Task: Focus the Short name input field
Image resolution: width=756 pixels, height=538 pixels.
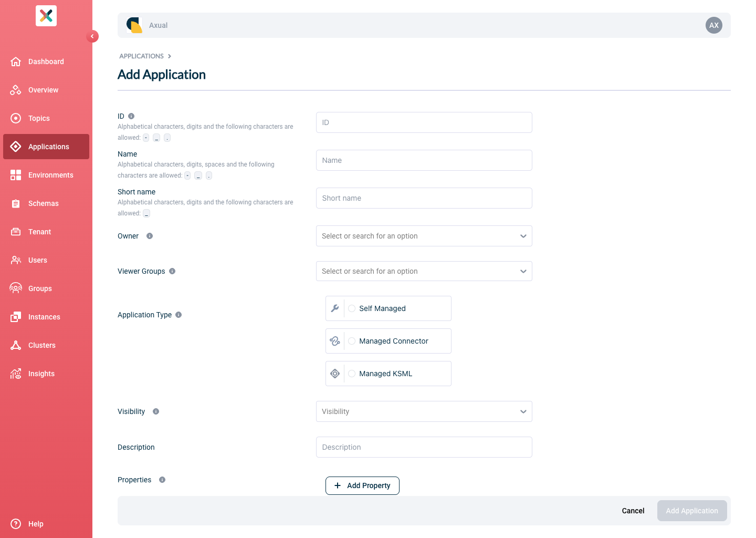Action: coord(424,198)
